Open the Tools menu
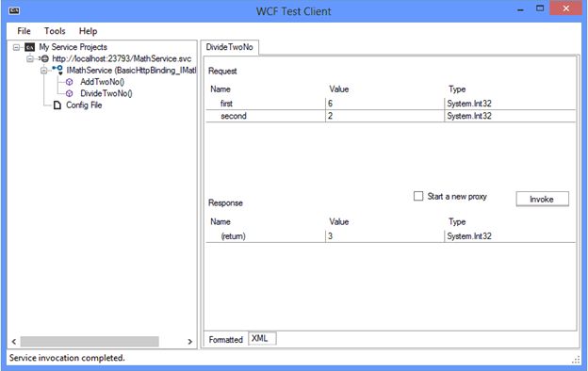Screen dimensions: 588x371 tap(55, 31)
